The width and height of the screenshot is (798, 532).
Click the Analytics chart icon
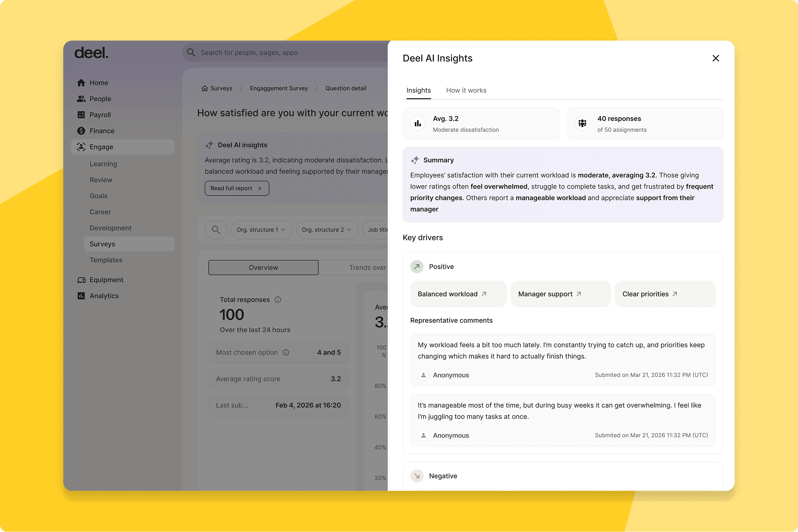tap(81, 296)
